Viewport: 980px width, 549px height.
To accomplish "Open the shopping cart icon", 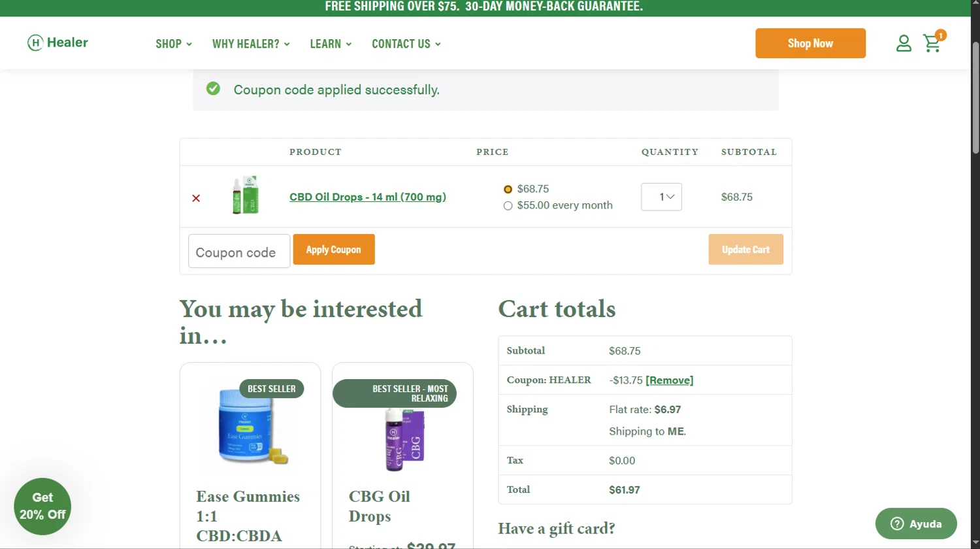I will [932, 43].
